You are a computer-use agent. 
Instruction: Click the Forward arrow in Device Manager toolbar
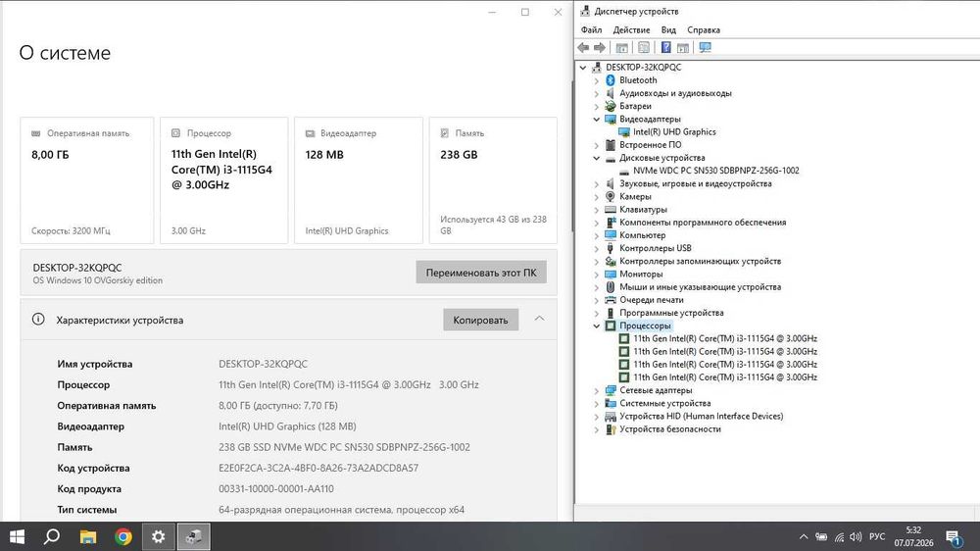point(600,47)
